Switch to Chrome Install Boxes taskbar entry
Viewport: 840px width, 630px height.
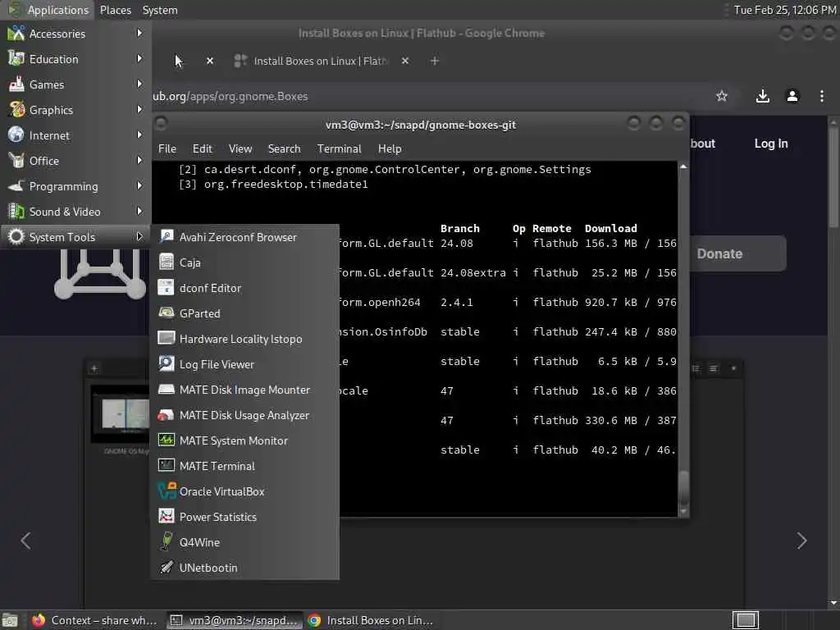[x=371, y=620]
